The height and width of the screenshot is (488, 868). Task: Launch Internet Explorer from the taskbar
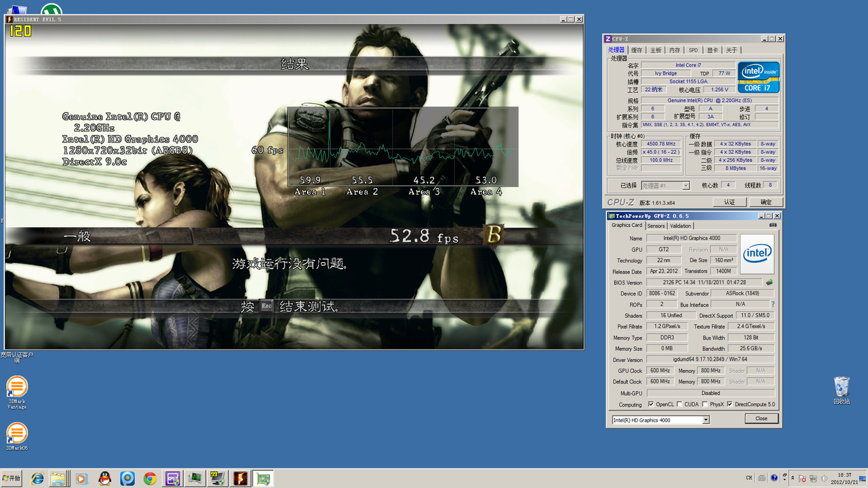pos(37,479)
